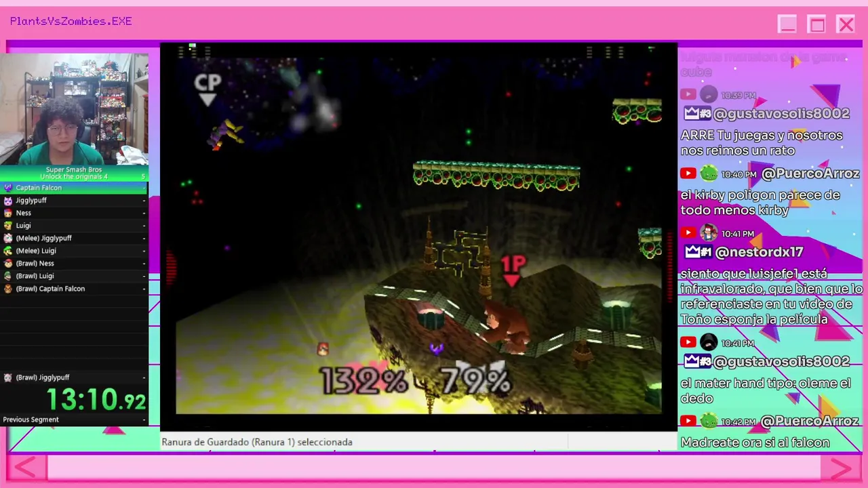
Task: Click the 10:40 PM chat timestamp
Action: coord(739,175)
